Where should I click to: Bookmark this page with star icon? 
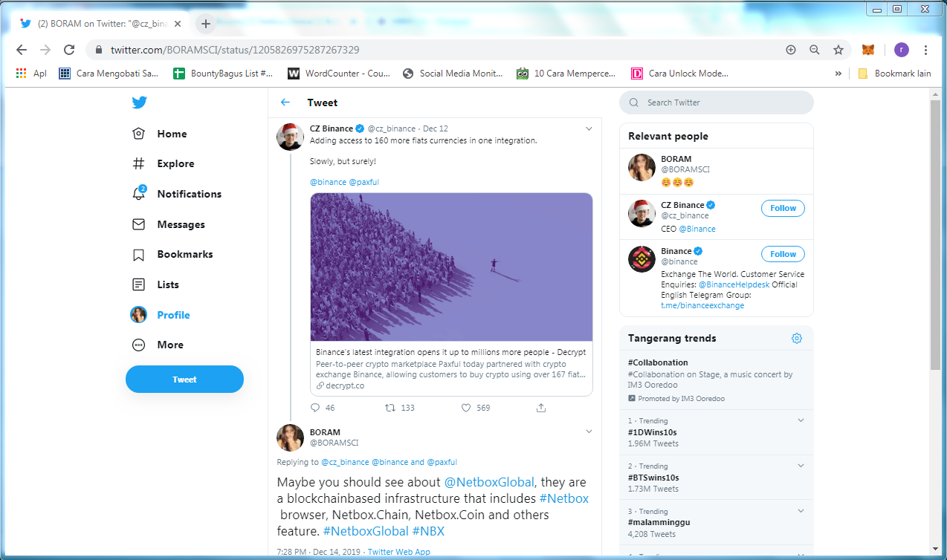[838, 50]
